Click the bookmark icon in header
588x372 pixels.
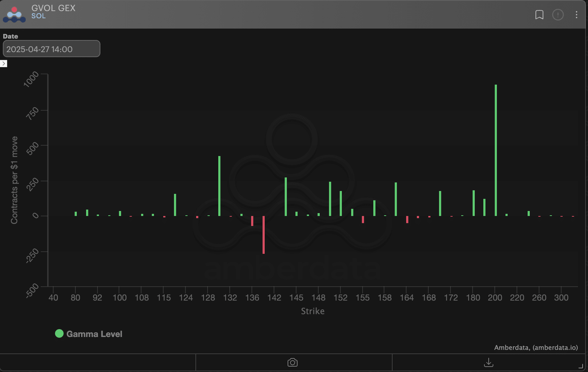click(539, 15)
